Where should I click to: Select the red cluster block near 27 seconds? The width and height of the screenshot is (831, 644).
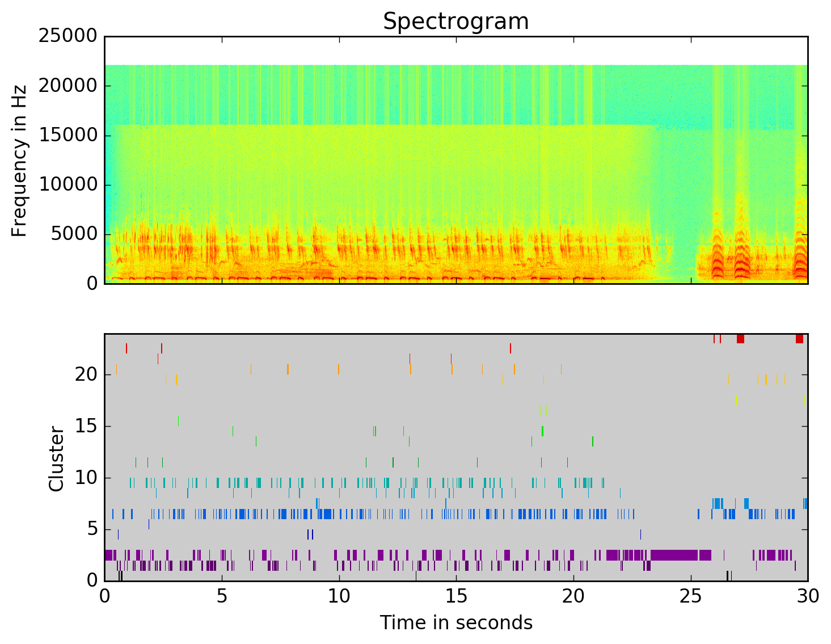tap(740, 339)
